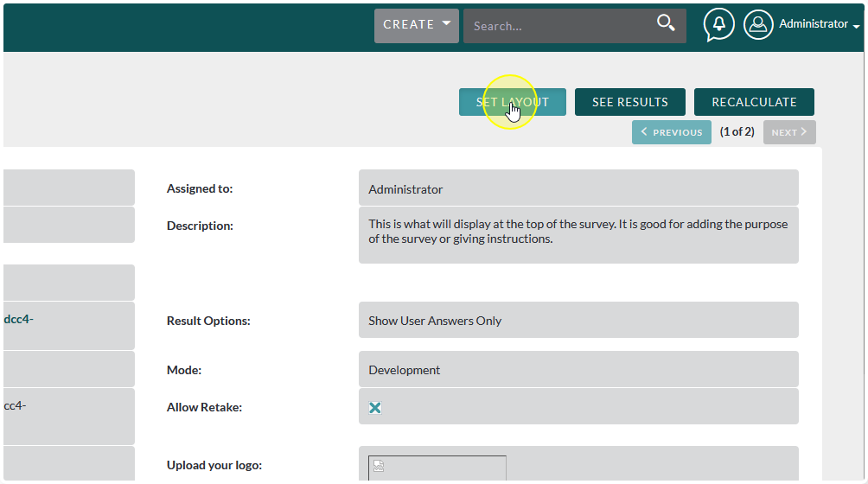Open the CREATE dropdown menu
The height and width of the screenshot is (484, 868).
point(417,25)
